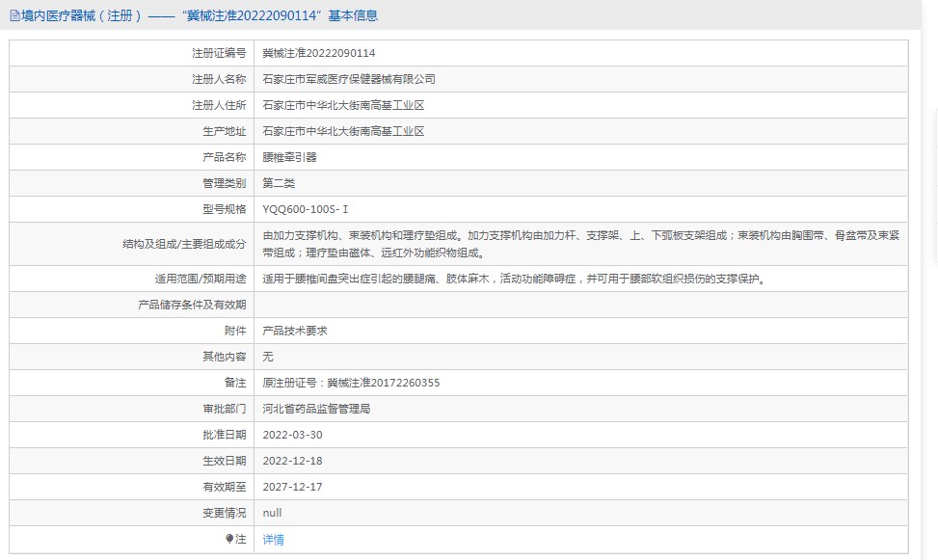Click the 注册人名称 label
The image size is (938, 560).
(x=219, y=79)
